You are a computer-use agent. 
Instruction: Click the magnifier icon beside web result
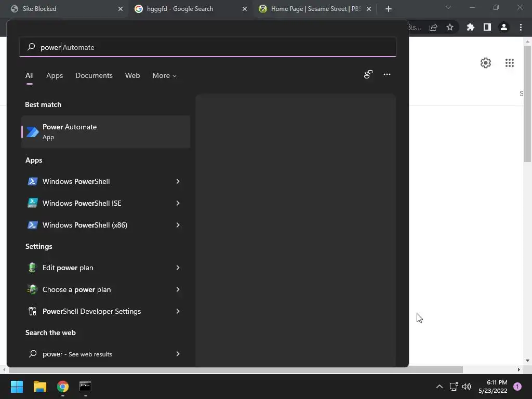click(33, 354)
